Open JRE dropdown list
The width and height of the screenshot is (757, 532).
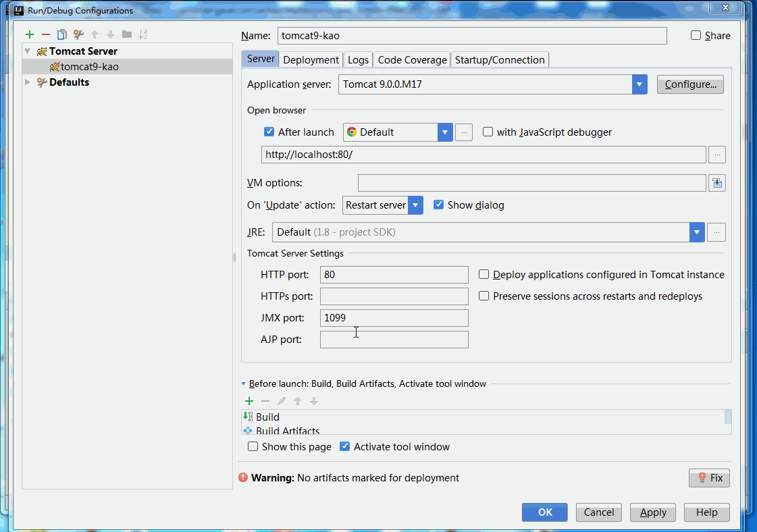point(697,232)
